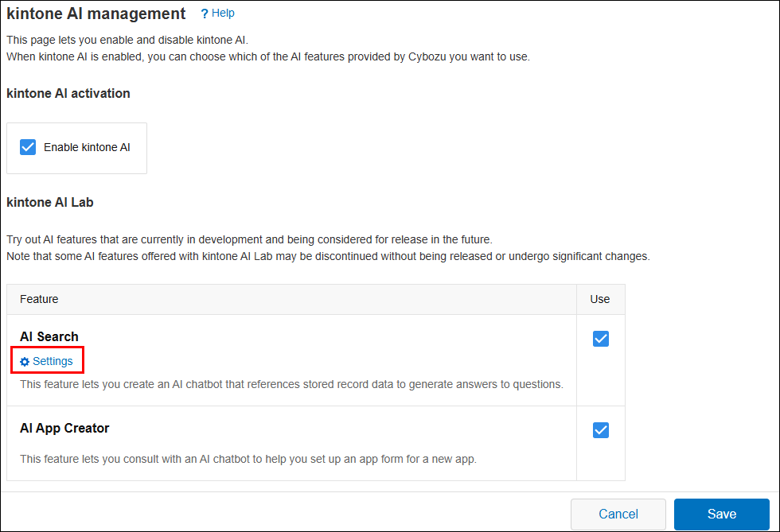Click the Enable kintone AI label text

[86, 147]
